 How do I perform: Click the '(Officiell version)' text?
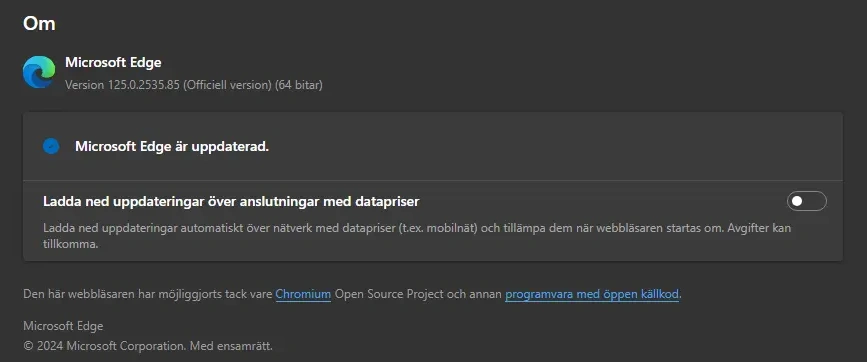pyautogui.click(x=227, y=85)
